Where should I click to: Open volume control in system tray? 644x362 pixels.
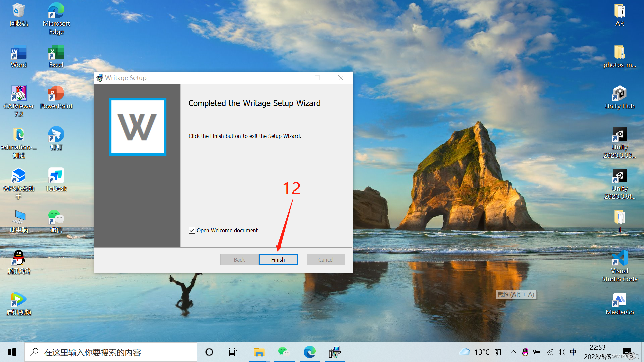(561, 352)
